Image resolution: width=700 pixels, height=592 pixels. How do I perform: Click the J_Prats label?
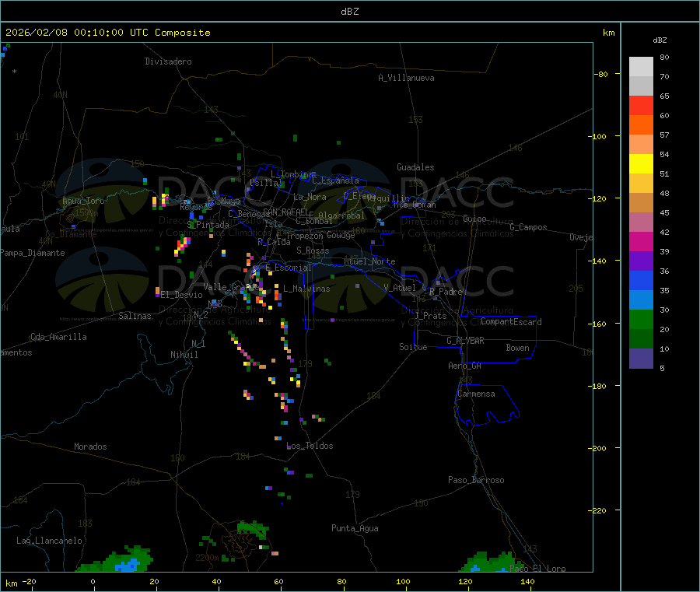pos(431,316)
